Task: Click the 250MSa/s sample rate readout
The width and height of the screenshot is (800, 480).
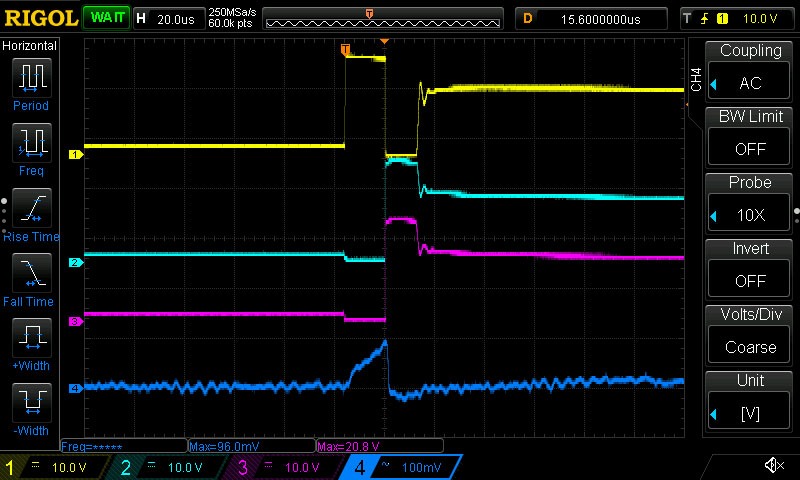Action: 232,12
